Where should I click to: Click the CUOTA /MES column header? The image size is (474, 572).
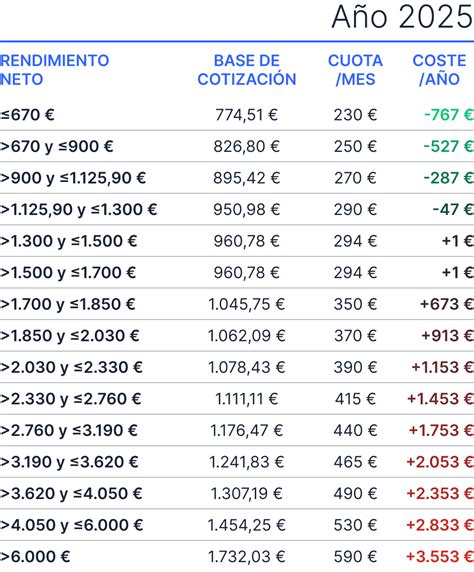(x=355, y=70)
